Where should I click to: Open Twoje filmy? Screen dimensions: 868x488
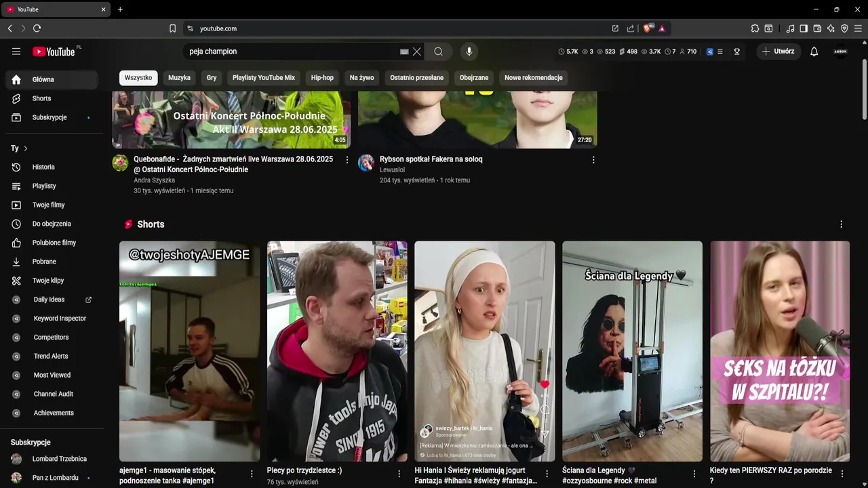pos(53,205)
